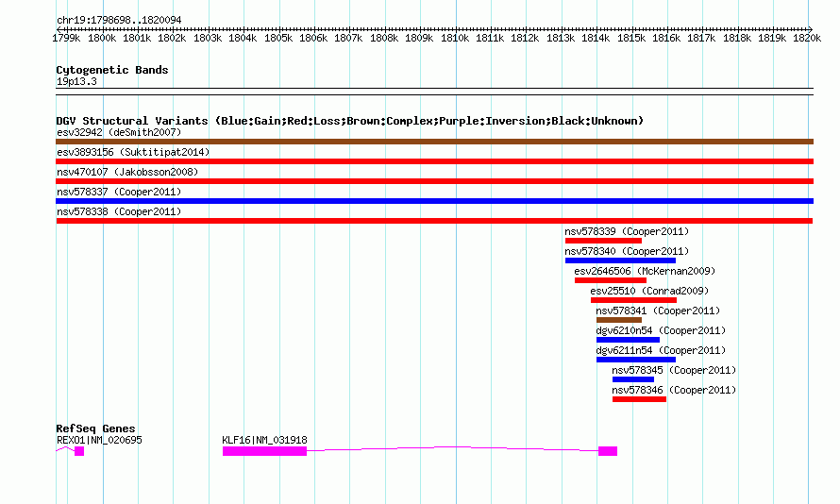
Task: Select the blue nsv578337 Cooper2011 gain bar
Action: (434, 201)
